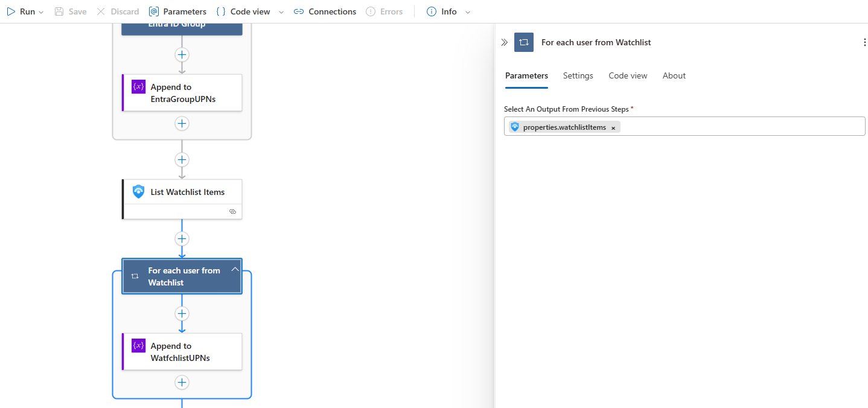Screen dimensions: 868x408
Task: Open the panel's more options menu
Action: coord(865,42)
